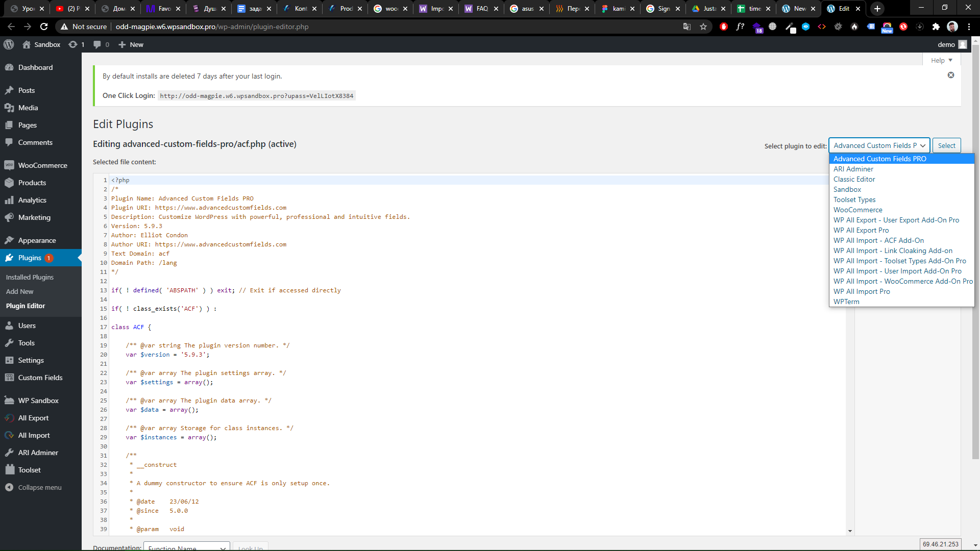980x551 pixels.
Task: Click the Posts pin icon
Action: (x=9, y=90)
